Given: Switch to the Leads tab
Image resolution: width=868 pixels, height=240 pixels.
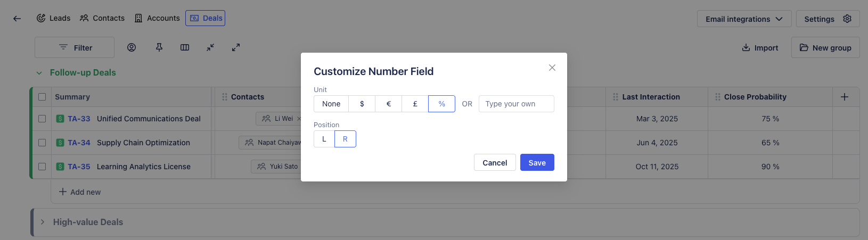Looking at the screenshot, I should tap(54, 18).
